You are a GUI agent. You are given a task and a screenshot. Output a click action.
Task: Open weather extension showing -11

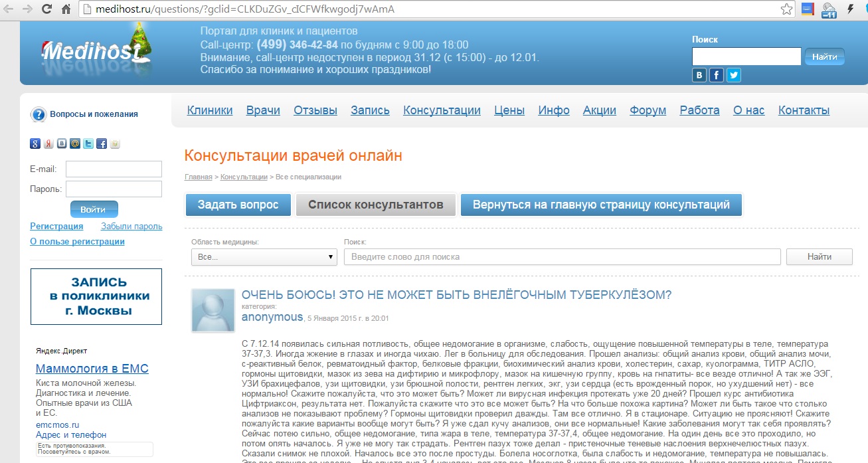[829, 10]
